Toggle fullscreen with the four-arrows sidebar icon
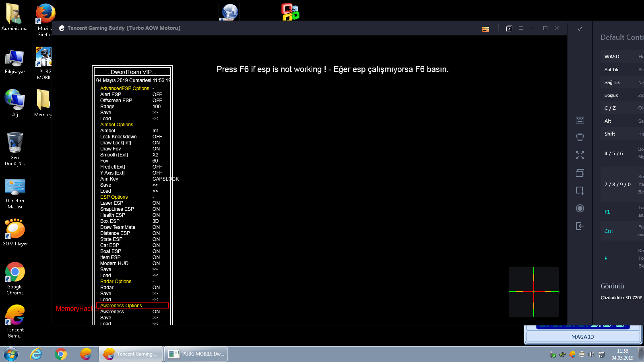The image size is (644, 362). 580,155
